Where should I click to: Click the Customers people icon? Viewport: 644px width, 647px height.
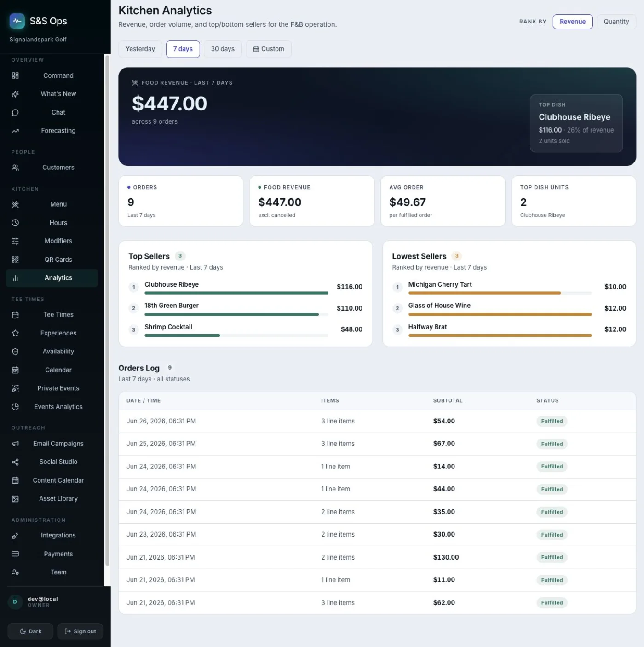pyautogui.click(x=15, y=168)
